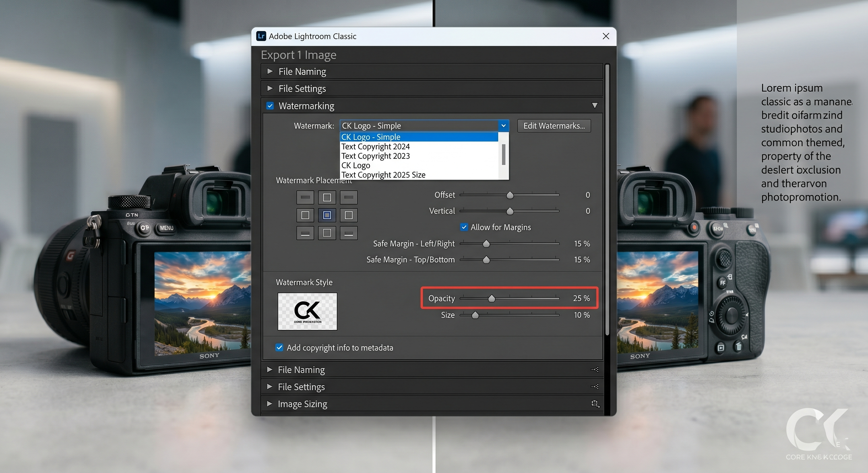Click the export dialog's main vertical scrollbar
The image size is (868, 473).
point(607,200)
